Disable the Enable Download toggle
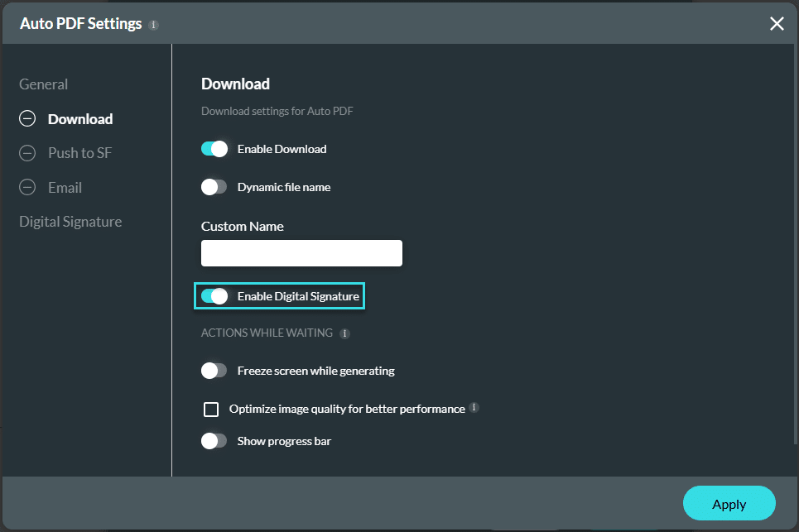This screenshot has width=799, height=532. pos(214,149)
